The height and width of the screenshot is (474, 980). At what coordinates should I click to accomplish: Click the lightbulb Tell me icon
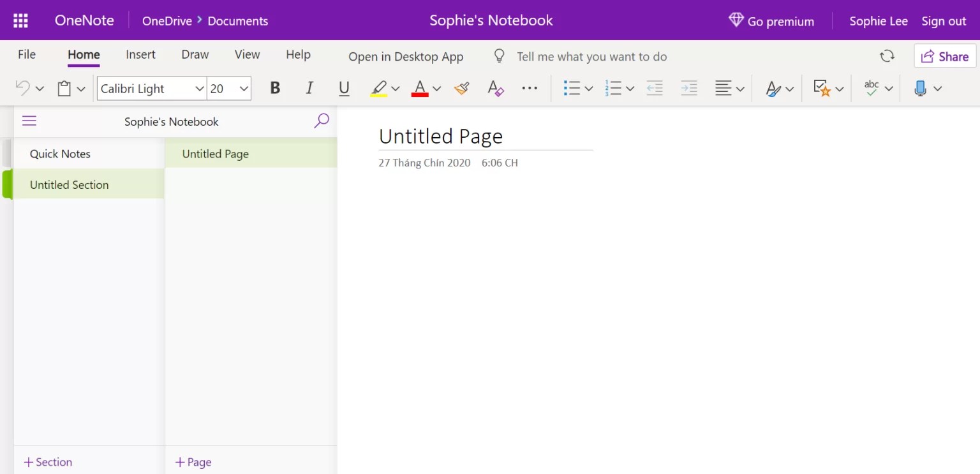pyautogui.click(x=500, y=56)
